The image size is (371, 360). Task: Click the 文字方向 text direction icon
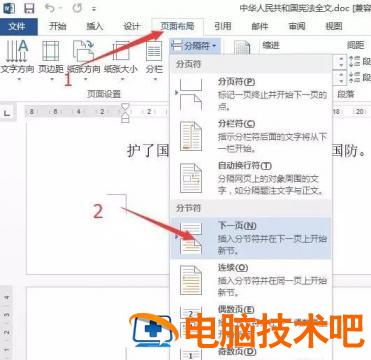(x=17, y=51)
